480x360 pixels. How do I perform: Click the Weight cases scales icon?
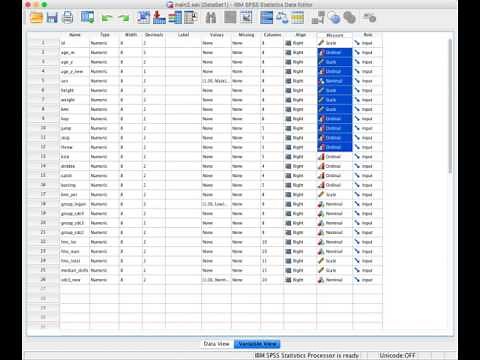click(x=282, y=18)
